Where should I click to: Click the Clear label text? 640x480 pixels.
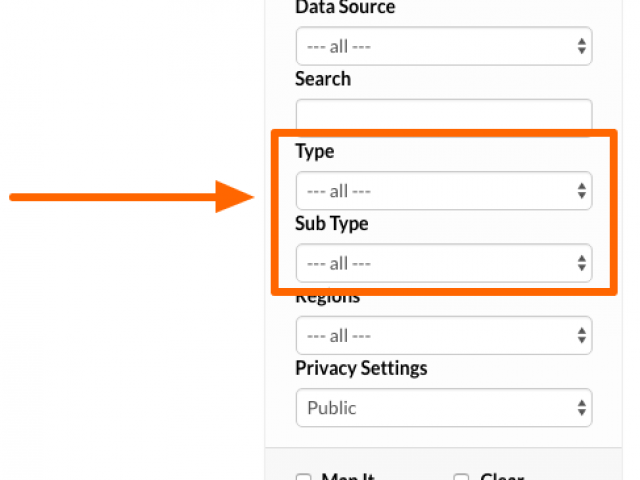(x=502, y=476)
